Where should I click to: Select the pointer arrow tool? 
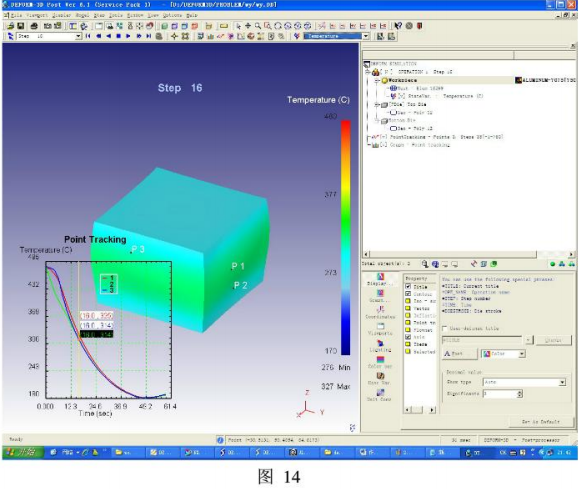point(238,26)
